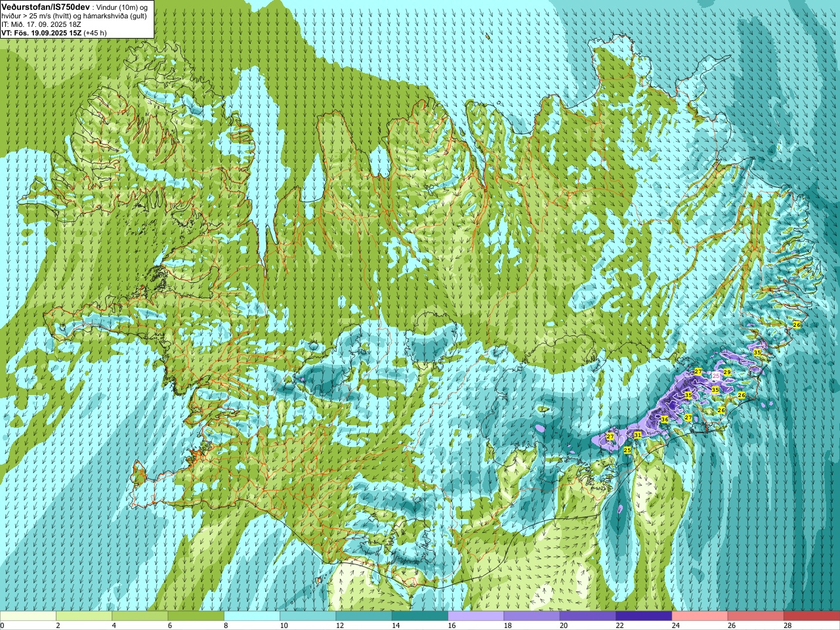840x630 pixels.
Task: Pick the 20–22 m/s purple legend swatch
Action: pyautogui.click(x=588, y=616)
